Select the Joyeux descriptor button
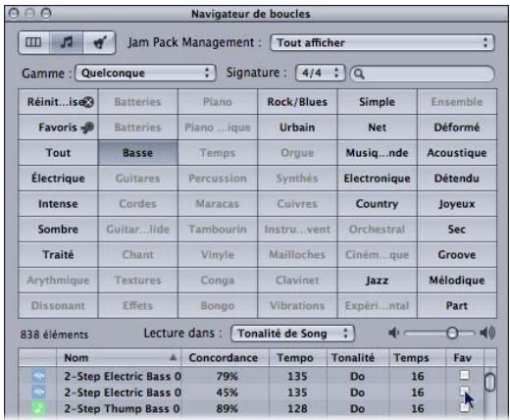This screenshot has width=510, height=420. 457,204
